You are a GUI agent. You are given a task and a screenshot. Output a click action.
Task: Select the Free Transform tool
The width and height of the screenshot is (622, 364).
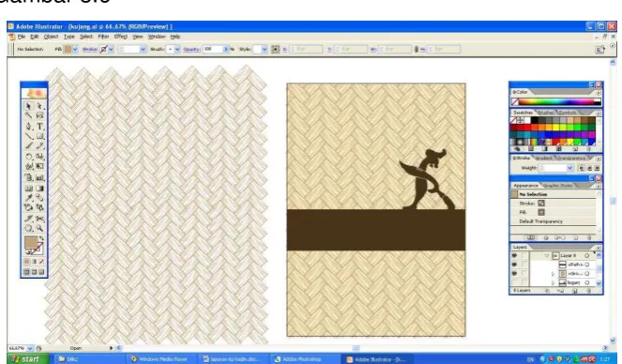39,166
